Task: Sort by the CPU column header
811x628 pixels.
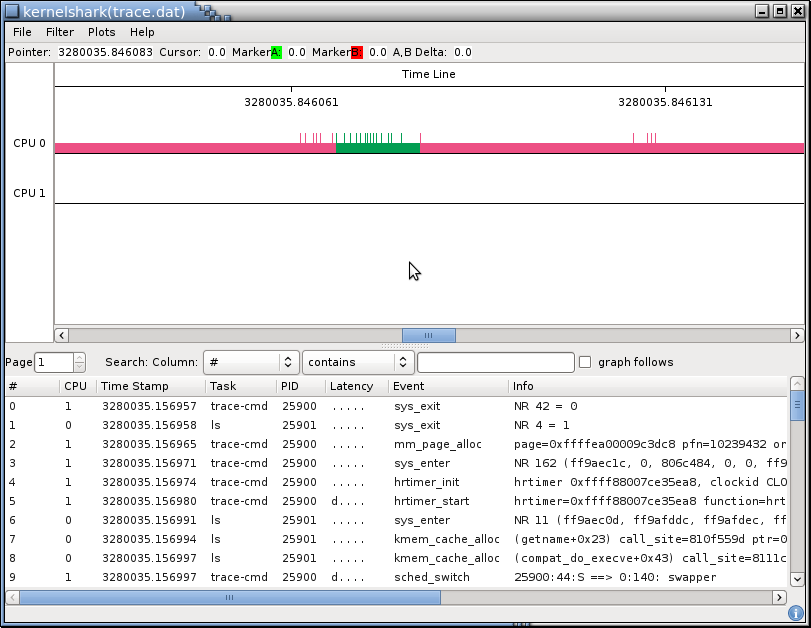Action: (x=78, y=386)
